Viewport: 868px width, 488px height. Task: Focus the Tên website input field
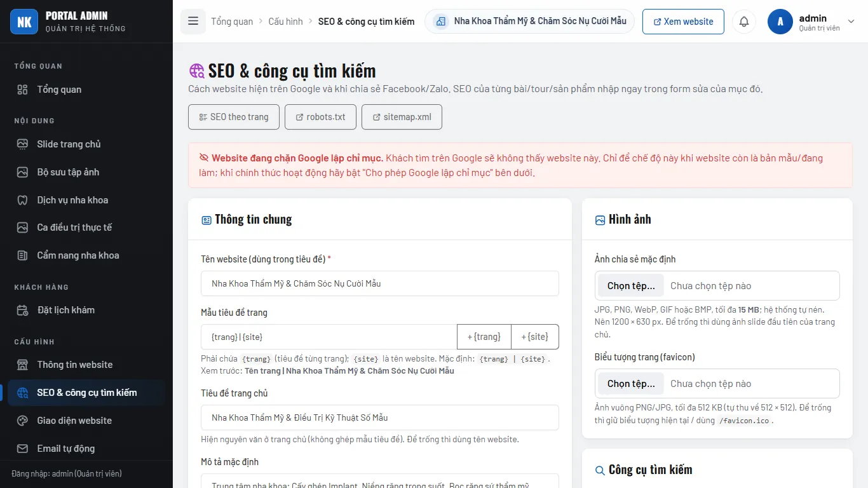(380, 283)
